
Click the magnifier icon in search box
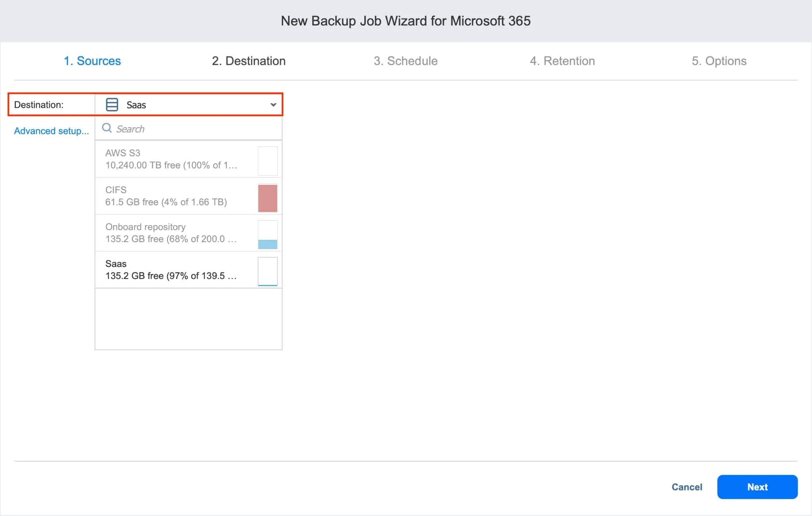pos(107,128)
